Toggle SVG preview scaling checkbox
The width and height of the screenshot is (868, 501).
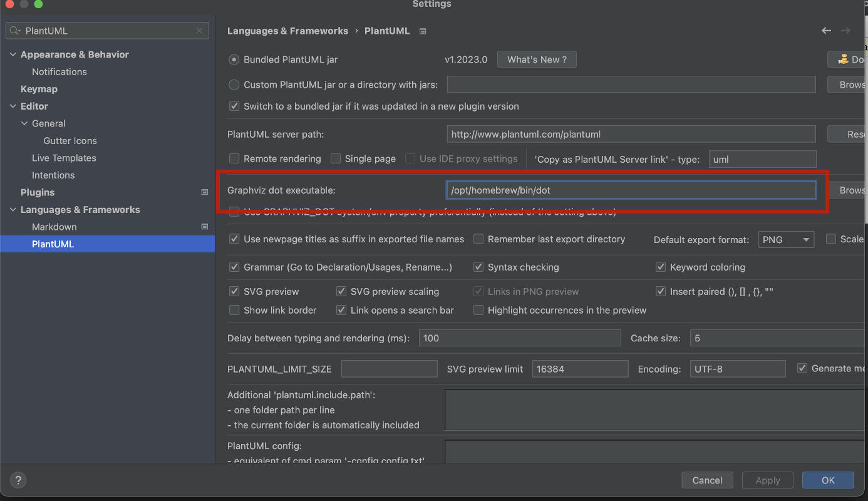click(341, 292)
